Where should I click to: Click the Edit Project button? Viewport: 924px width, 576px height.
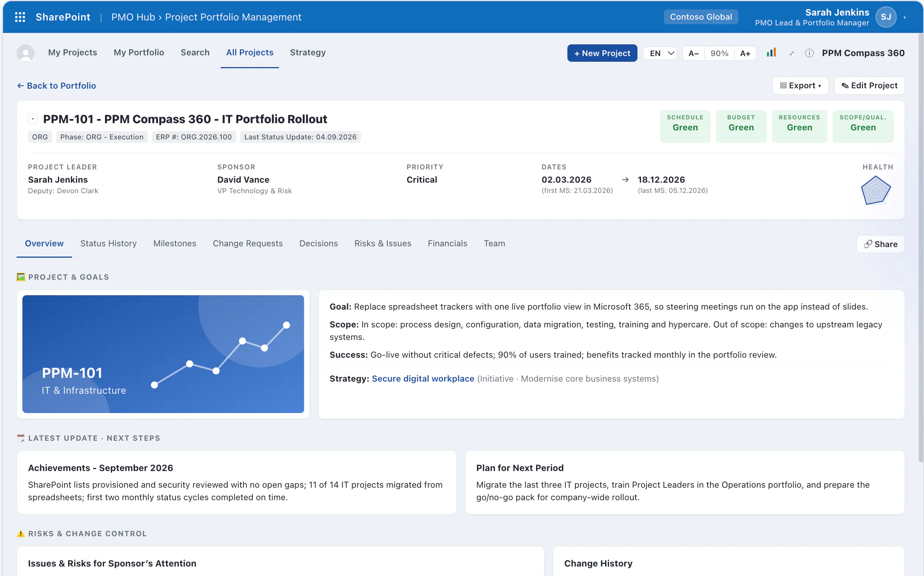pyautogui.click(x=869, y=86)
